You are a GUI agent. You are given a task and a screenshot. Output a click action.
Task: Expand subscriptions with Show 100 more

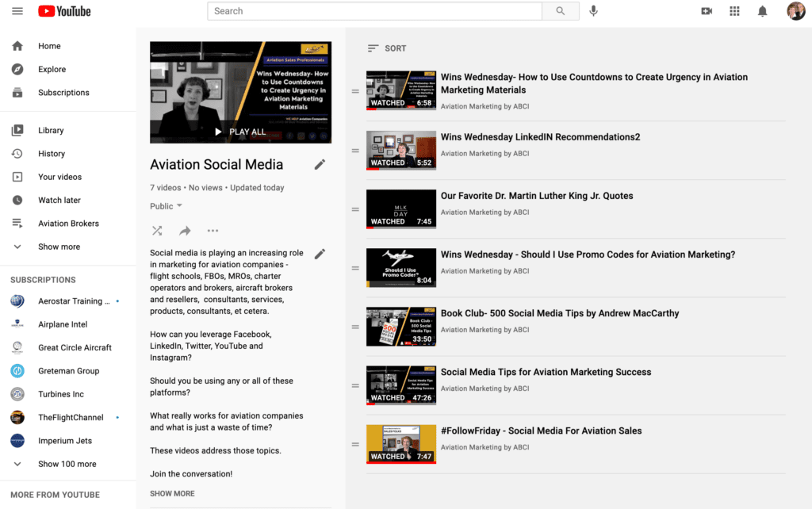pos(68,464)
